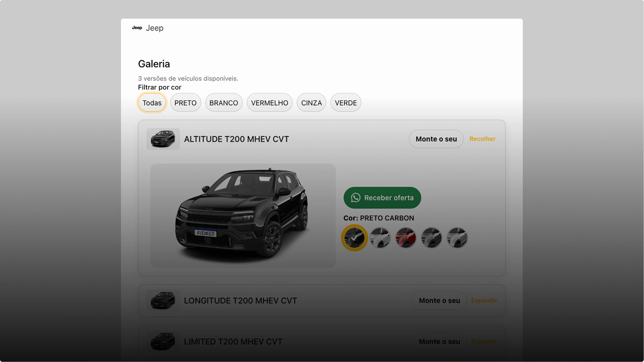
Task: Filter vehicles by CINZA color
Action: tap(311, 103)
